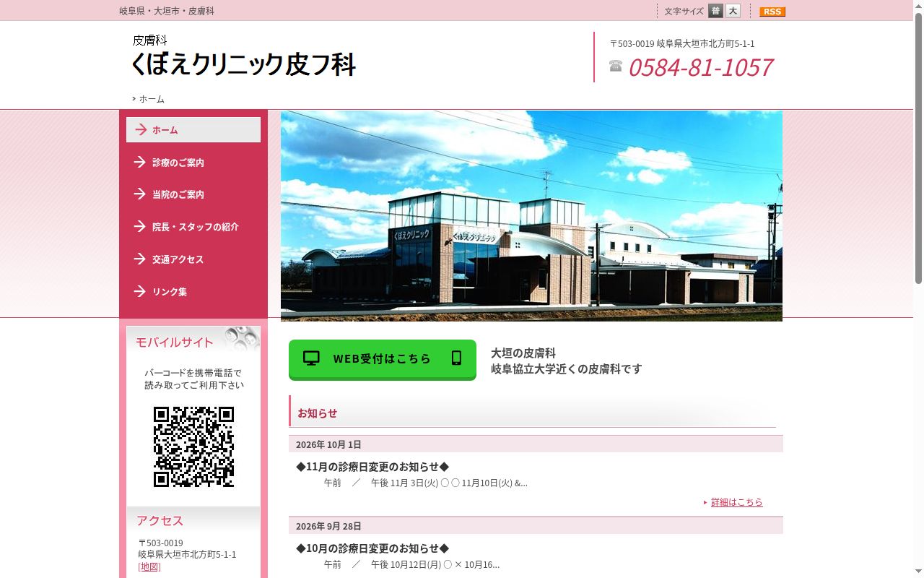Open 当院のご案内 menu item
The height and width of the screenshot is (578, 924).
click(x=193, y=194)
